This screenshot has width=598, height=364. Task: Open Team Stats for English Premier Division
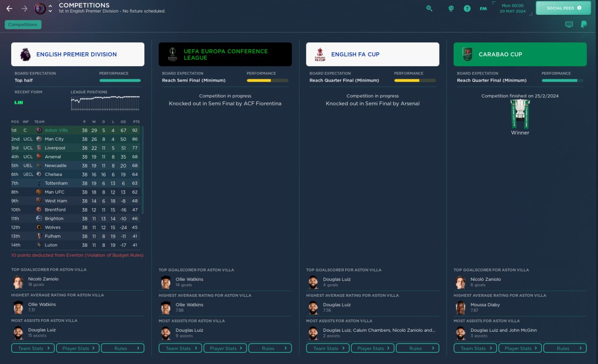coord(33,348)
